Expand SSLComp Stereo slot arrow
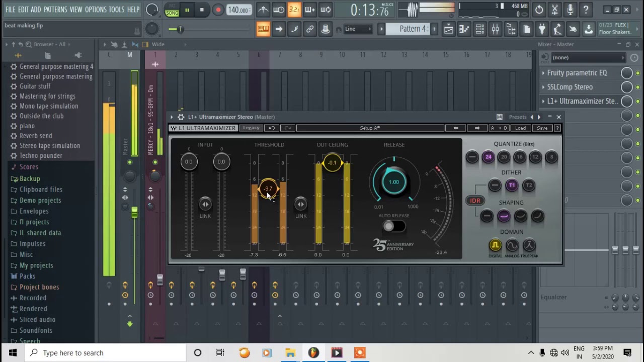The height and width of the screenshot is (362, 644). point(543,87)
